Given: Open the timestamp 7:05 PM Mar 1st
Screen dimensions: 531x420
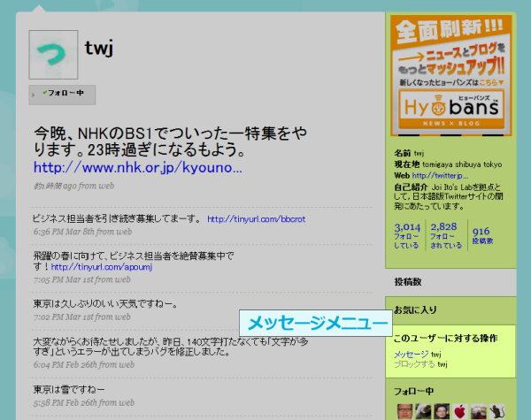Looking at the screenshot, I should pos(64,279).
